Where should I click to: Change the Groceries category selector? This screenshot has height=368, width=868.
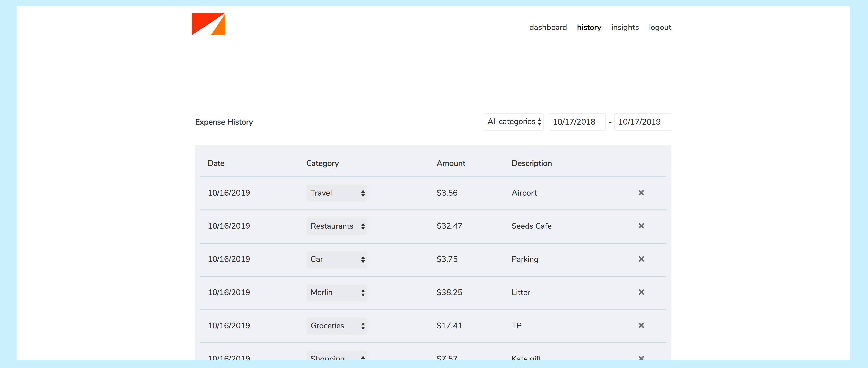336,326
